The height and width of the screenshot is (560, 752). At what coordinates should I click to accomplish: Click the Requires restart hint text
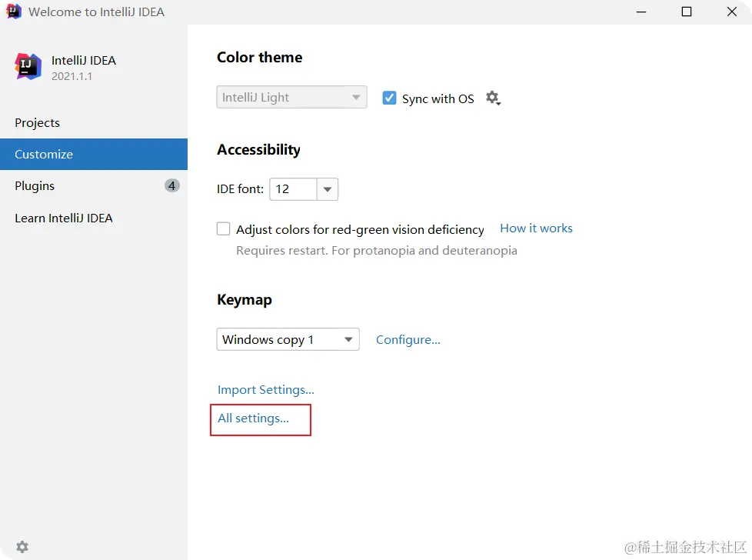(x=377, y=251)
